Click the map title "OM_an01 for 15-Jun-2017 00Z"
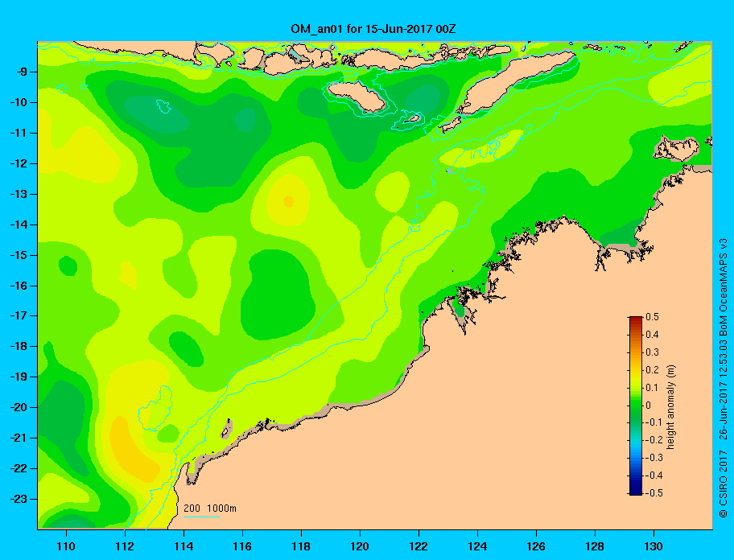This screenshot has height=560, width=734. 373,29
